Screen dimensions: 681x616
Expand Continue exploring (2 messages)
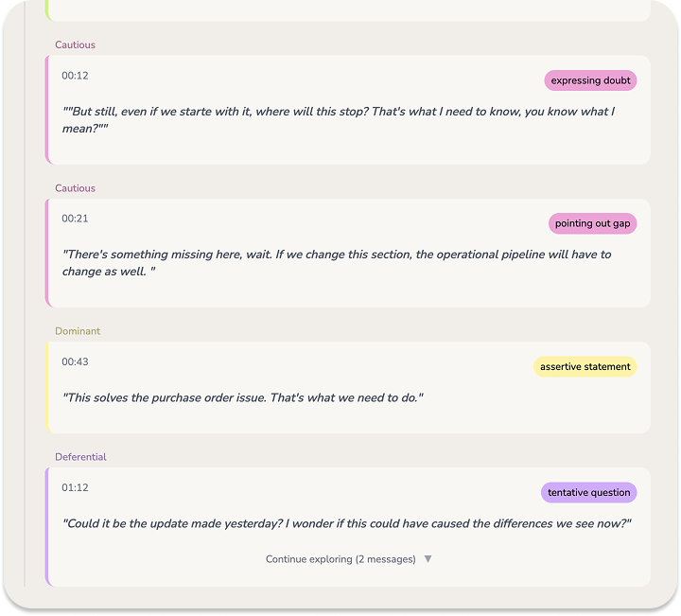[x=349, y=559]
